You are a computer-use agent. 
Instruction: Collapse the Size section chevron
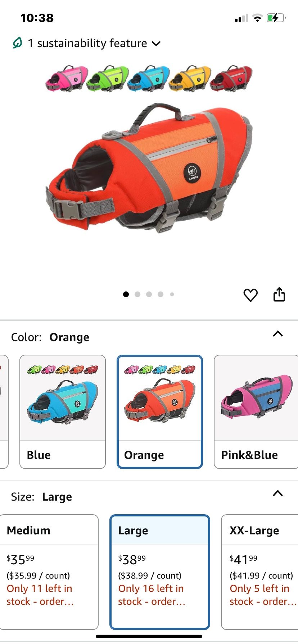click(278, 493)
